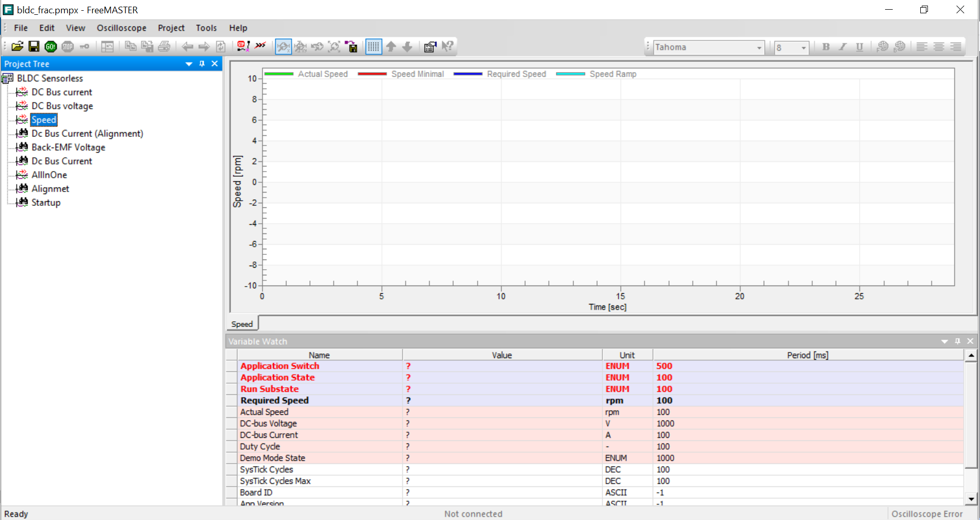
Task: Click the Period [ms] column header
Action: coord(808,355)
